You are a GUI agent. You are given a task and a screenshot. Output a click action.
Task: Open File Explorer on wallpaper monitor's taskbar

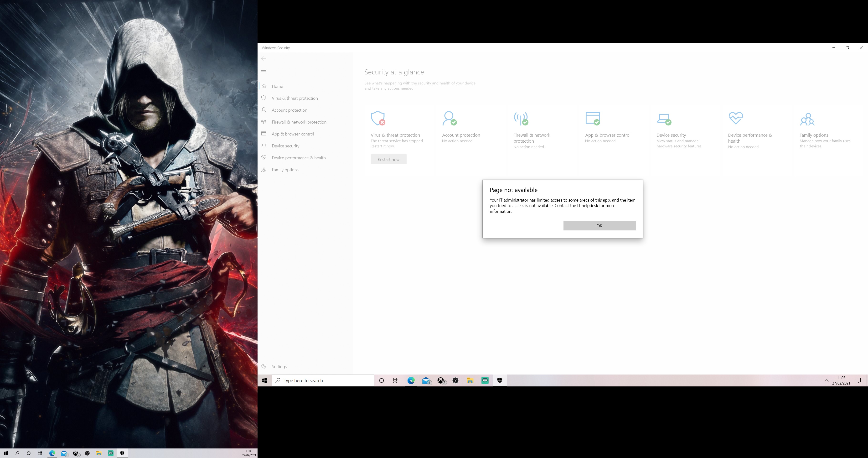(99, 453)
